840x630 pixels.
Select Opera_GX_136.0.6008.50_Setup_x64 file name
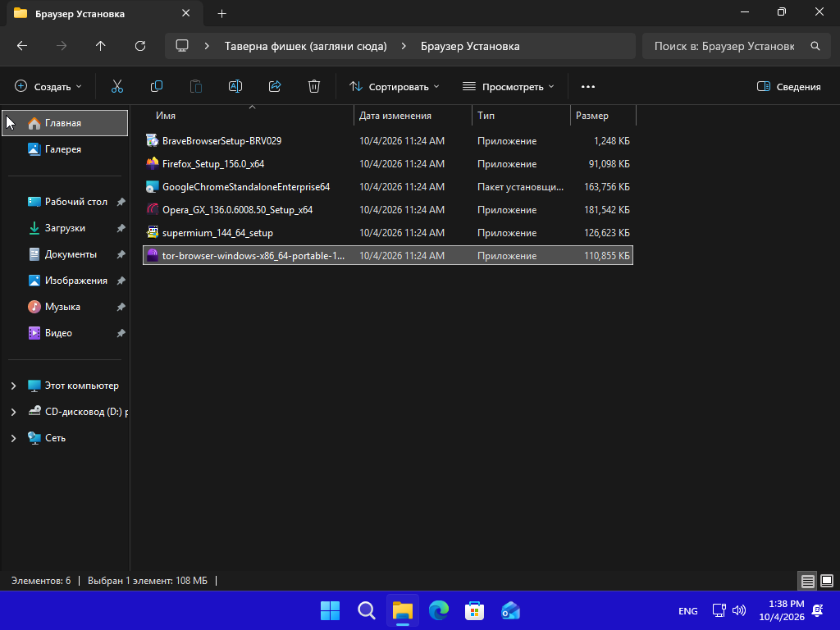pos(237,210)
